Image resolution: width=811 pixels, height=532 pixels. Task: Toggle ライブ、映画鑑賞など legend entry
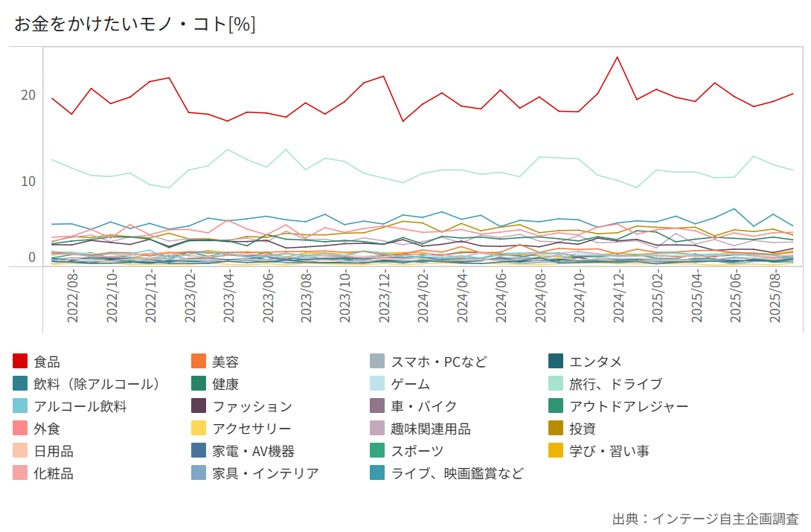pos(457,474)
